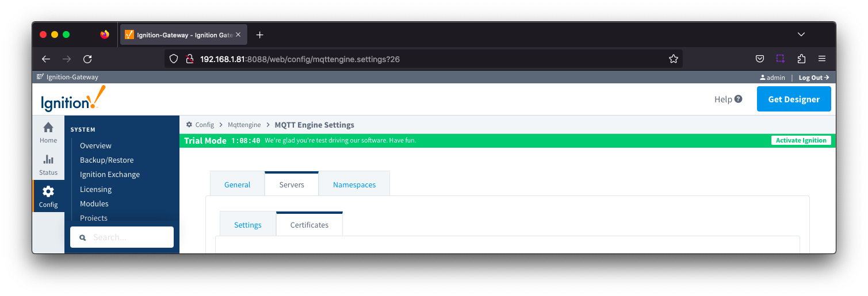Switch to the General tab
The width and height of the screenshot is (868, 296).
point(237,184)
